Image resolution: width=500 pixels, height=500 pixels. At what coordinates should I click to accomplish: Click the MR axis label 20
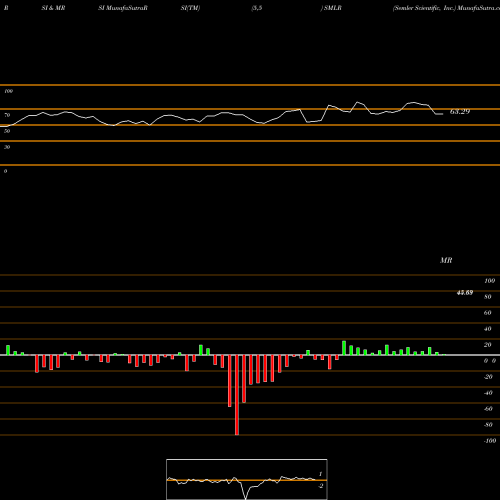click(488, 345)
